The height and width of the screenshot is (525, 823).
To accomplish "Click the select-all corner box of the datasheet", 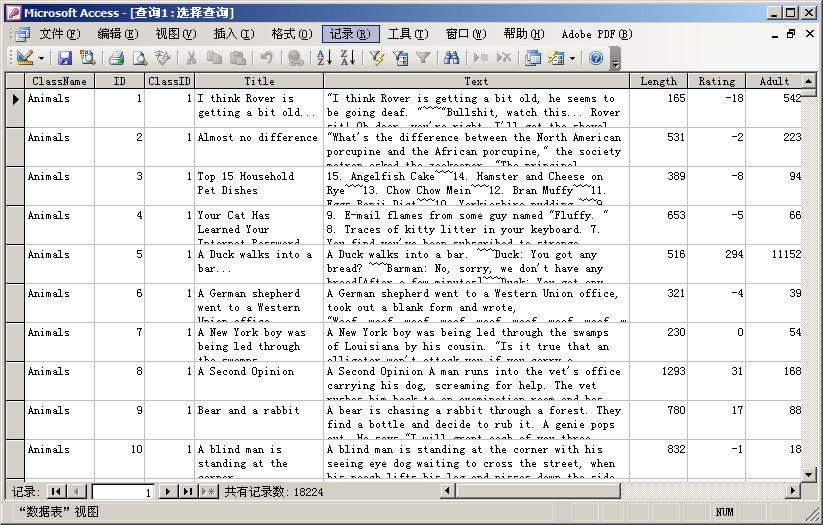I will coord(15,81).
